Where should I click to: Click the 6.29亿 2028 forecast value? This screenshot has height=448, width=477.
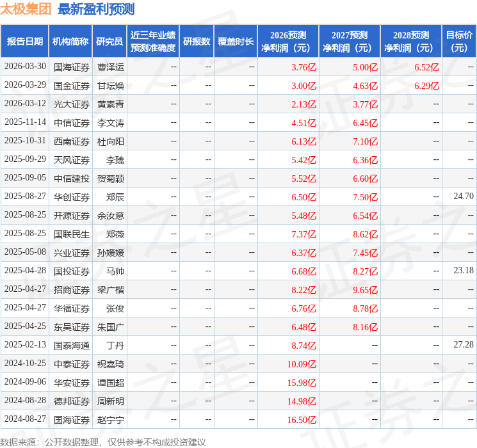pos(426,86)
